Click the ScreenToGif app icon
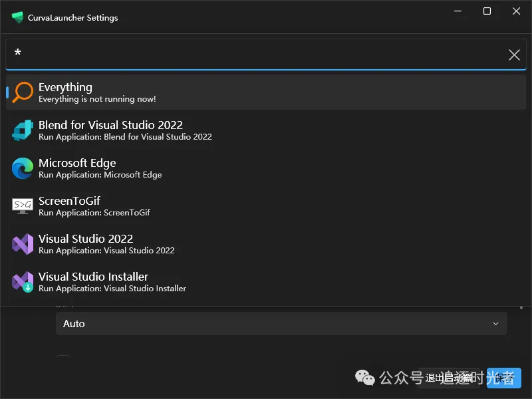Screen dimensions: 532x399 click(23, 206)
